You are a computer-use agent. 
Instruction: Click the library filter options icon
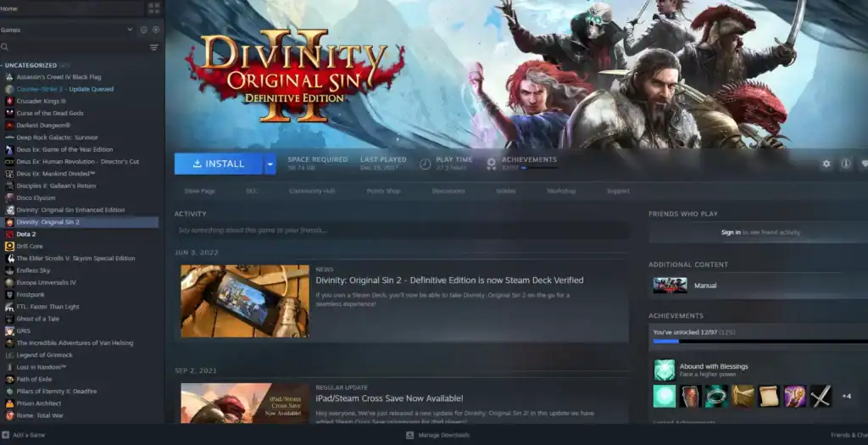tap(153, 47)
